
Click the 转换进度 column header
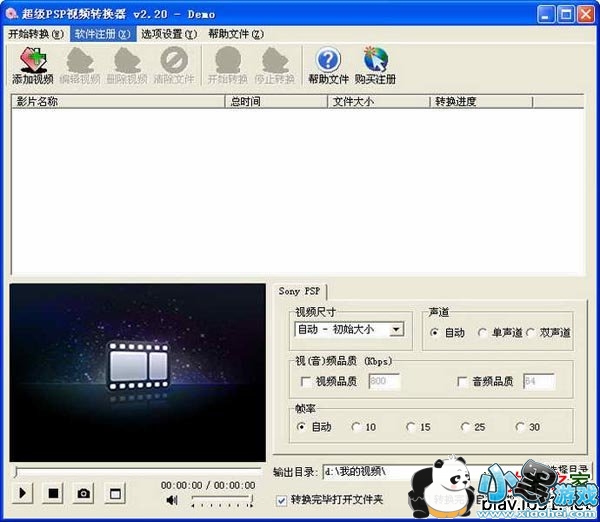click(481, 102)
